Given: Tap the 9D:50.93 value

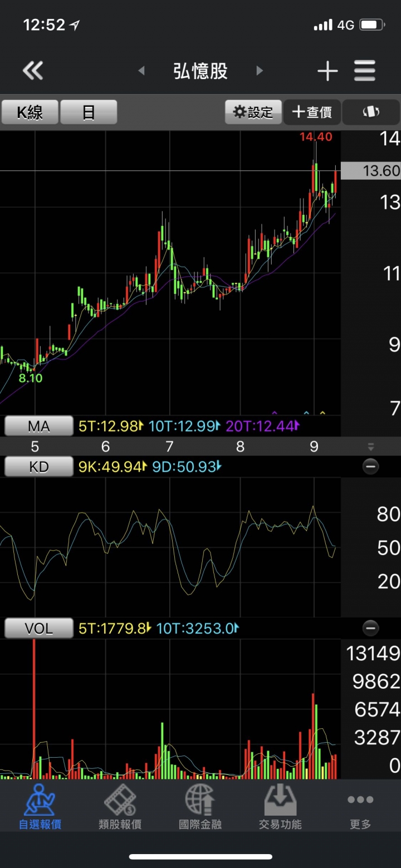Looking at the screenshot, I should [x=188, y=467].
